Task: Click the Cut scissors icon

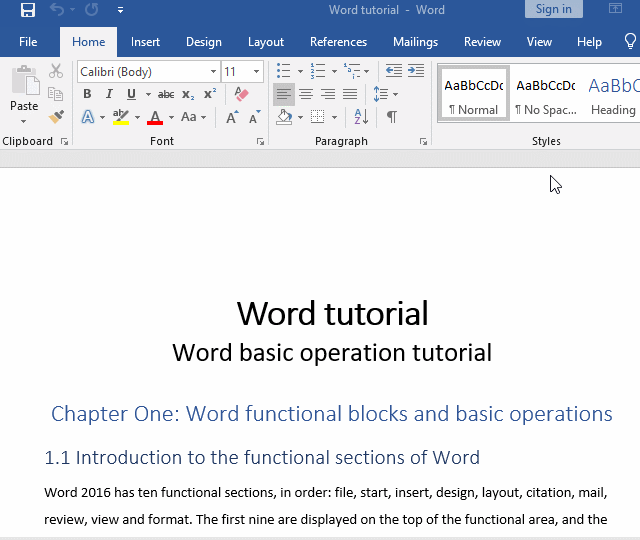Action: (56, 71)
